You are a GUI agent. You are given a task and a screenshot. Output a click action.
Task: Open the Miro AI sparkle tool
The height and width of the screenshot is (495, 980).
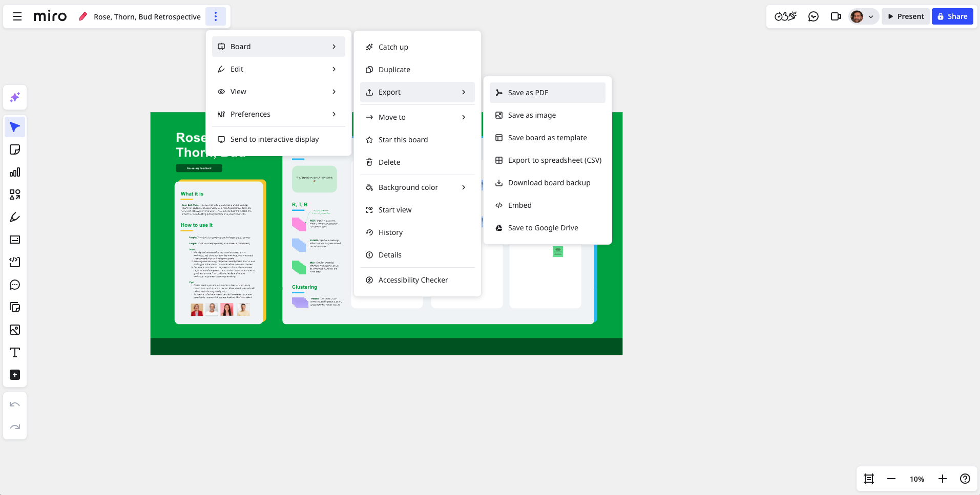15,97
